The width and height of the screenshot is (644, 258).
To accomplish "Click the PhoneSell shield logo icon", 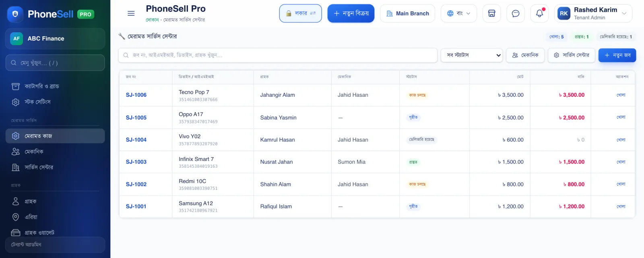I will [x=15, y=14].
